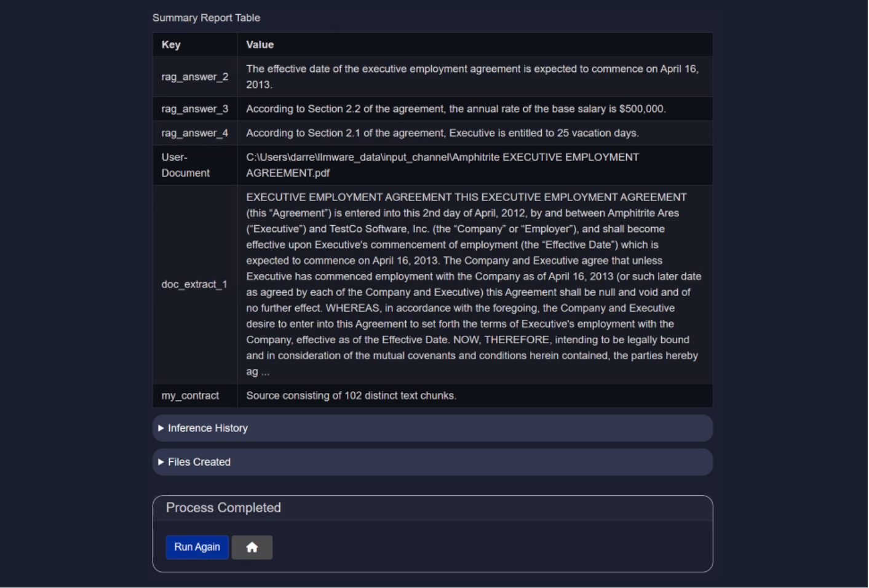Viewport: 869px width, 588px height.
Task: Click the Key column header
Action: pyautogui.click(x=171, y=45)
